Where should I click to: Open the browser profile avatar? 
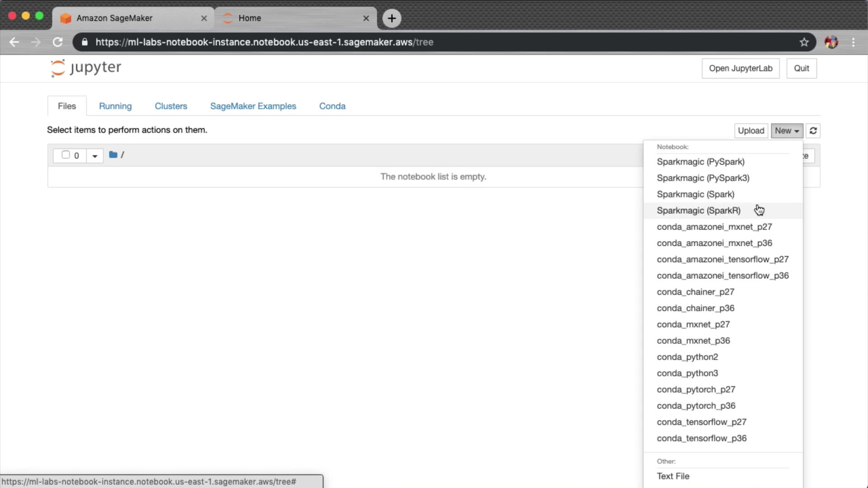click(x=831, y=42)
